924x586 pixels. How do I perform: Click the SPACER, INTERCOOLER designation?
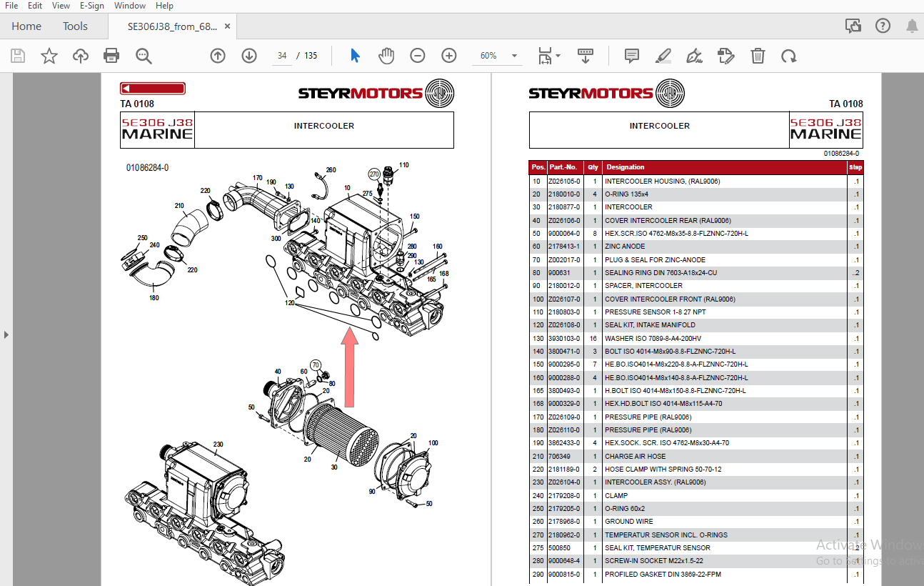(x=643, y=286)
